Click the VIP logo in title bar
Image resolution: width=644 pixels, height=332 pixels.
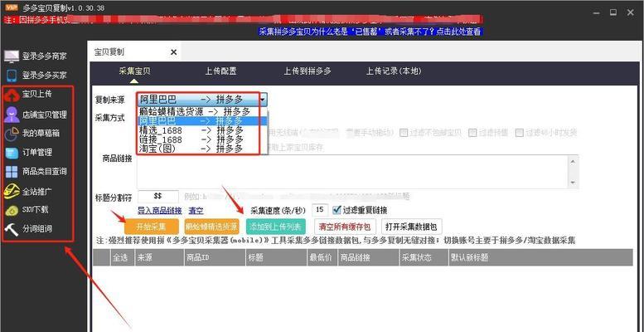click(11, 7)
